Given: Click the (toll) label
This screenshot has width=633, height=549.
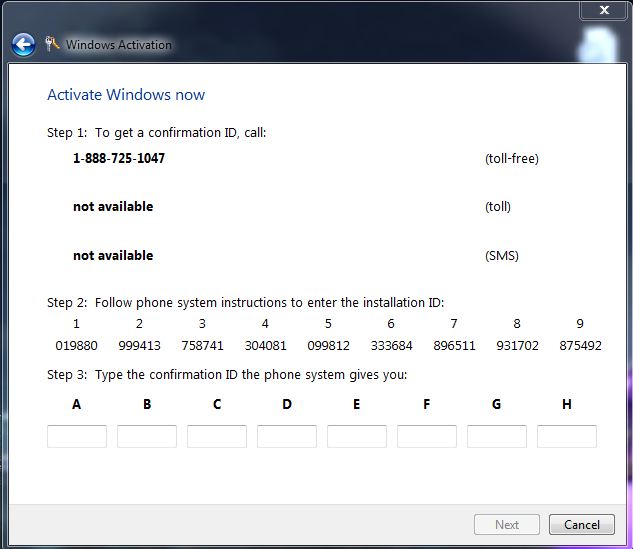Looking at the screenshot, I should pyautogui.click(x=498, y=207).
